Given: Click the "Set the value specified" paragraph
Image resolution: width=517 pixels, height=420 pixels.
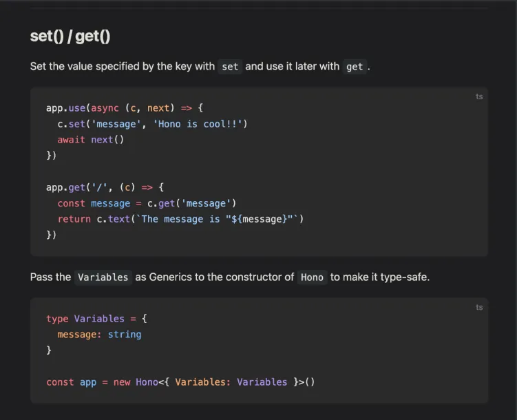Looking at the screenshot, I should (121, 67).
